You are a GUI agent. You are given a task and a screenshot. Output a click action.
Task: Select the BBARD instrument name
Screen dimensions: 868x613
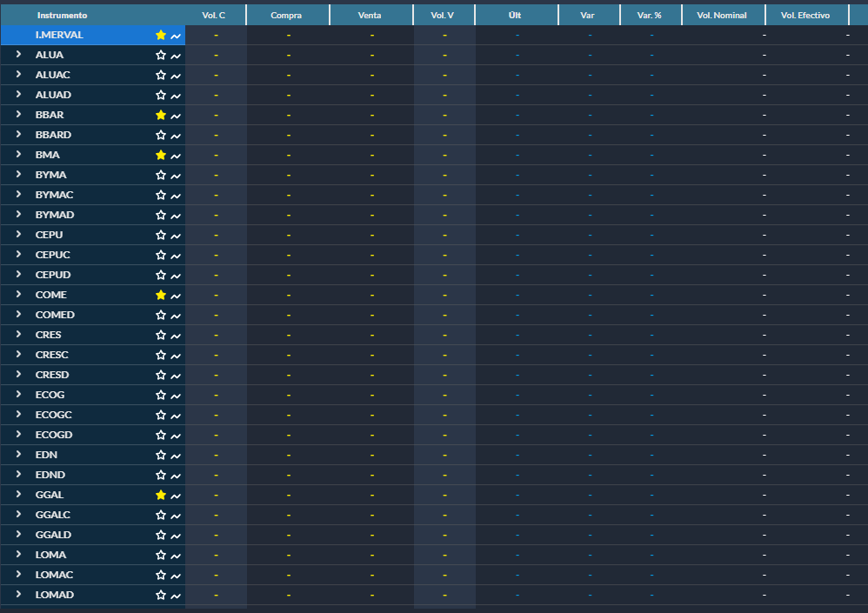click(x=53, y=135)
